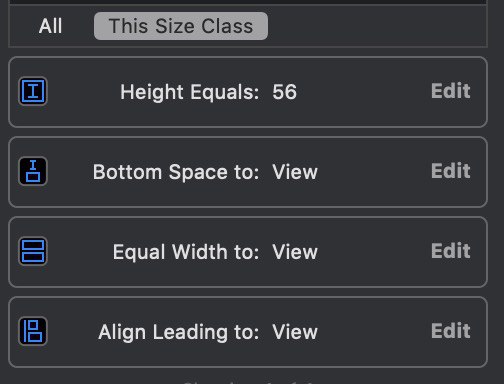Viewport: 504px width, 384px height.
Task: Select the Bottom Space to label text
Action: (176, 172)
